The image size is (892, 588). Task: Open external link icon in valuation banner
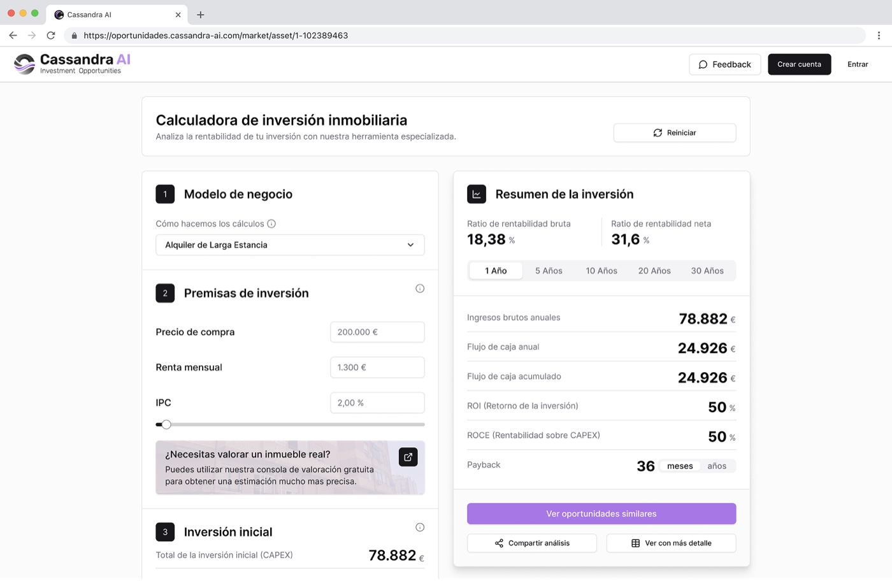pyautogui.click(x=408, y=457)
